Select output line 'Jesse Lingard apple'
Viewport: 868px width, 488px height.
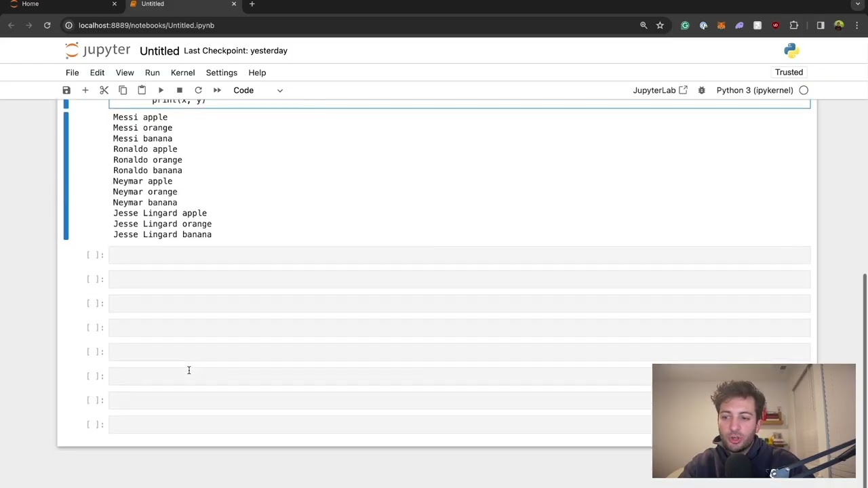(160, 213)
